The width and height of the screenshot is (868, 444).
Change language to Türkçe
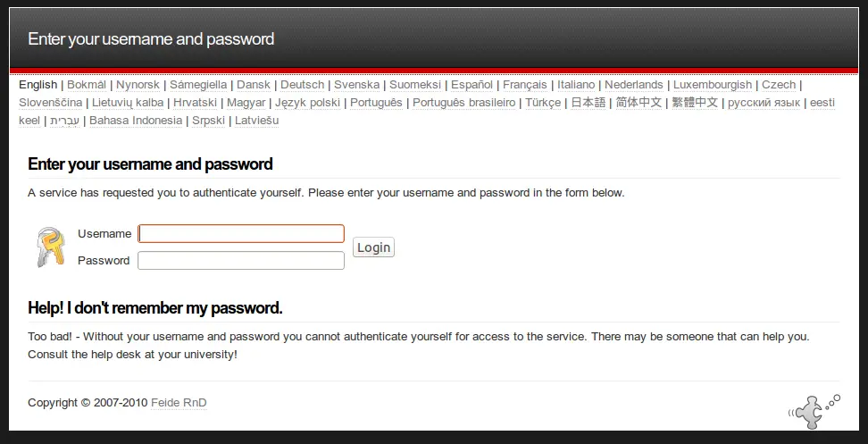tap(543, 103)
